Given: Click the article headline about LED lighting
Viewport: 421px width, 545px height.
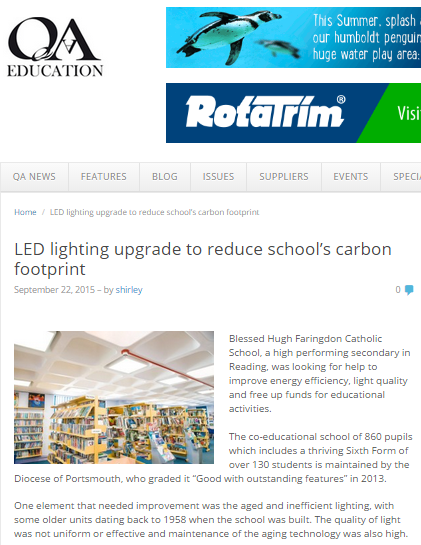Looking at the screenshot, I should [x=203, y=259].
